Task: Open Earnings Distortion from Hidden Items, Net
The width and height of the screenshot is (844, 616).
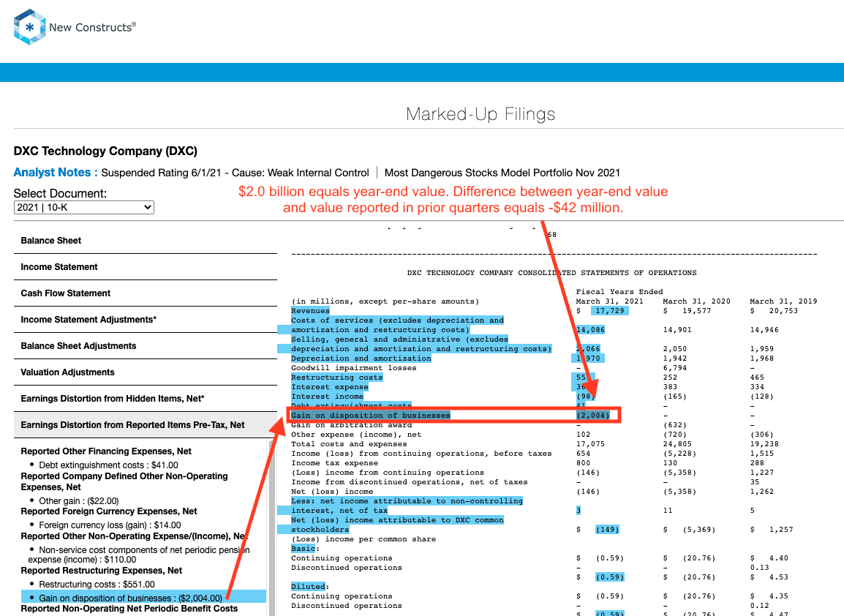Action: click(x=146, y=399)
